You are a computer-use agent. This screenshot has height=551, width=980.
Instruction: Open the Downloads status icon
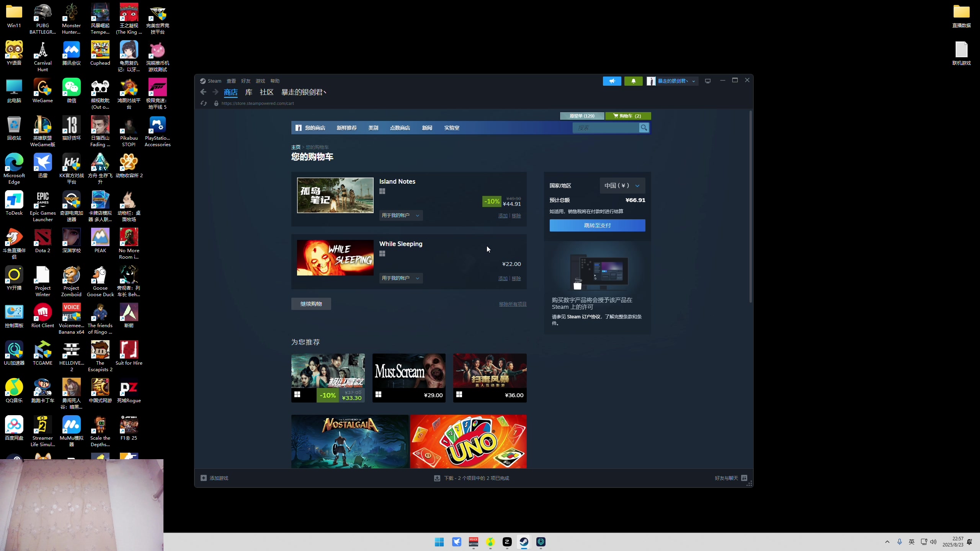point(437,478)
